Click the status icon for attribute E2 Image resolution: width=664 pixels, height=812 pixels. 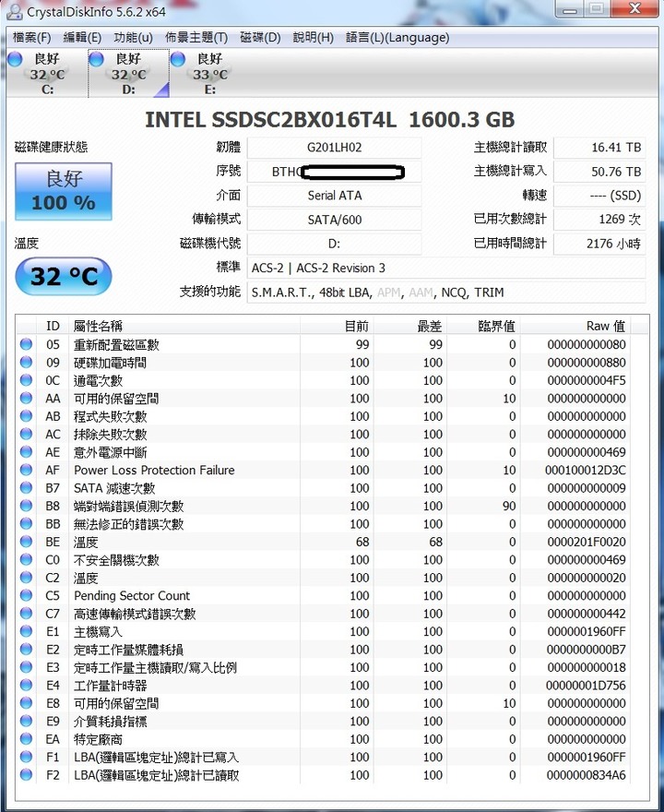click(26, 650)
